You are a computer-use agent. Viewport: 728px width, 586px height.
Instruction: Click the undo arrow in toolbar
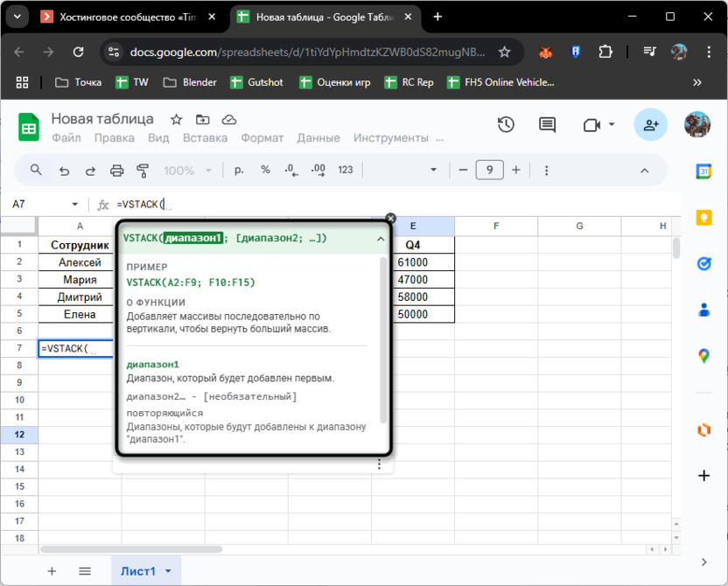64,171
